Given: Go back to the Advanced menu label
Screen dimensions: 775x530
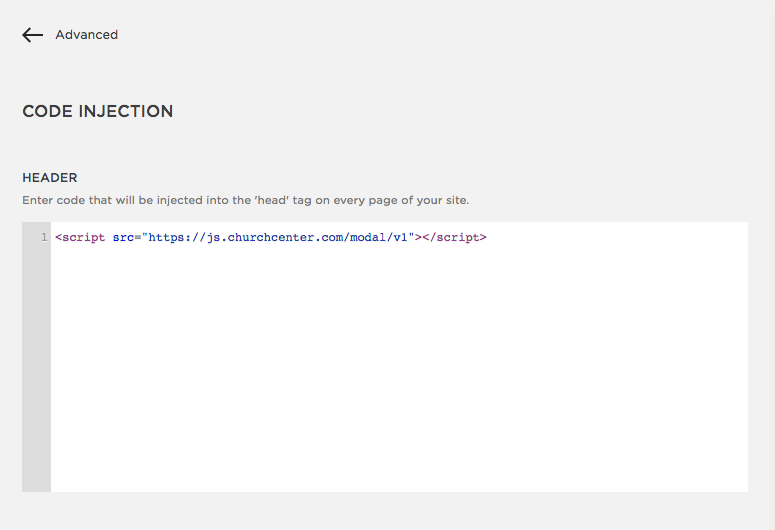Looking at the screenshot, I should coord(86,35).
